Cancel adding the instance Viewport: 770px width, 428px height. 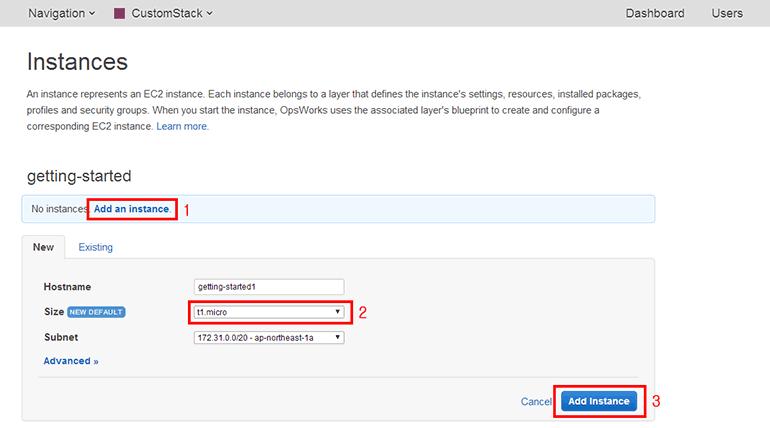[x=536, y=401]
